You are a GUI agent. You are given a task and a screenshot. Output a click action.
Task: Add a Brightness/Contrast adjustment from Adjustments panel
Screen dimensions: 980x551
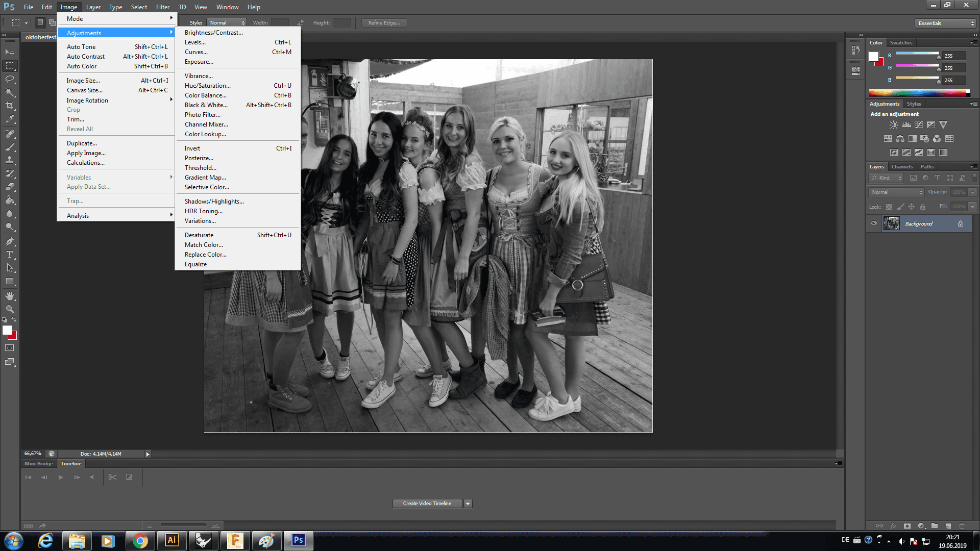[894, 124]
